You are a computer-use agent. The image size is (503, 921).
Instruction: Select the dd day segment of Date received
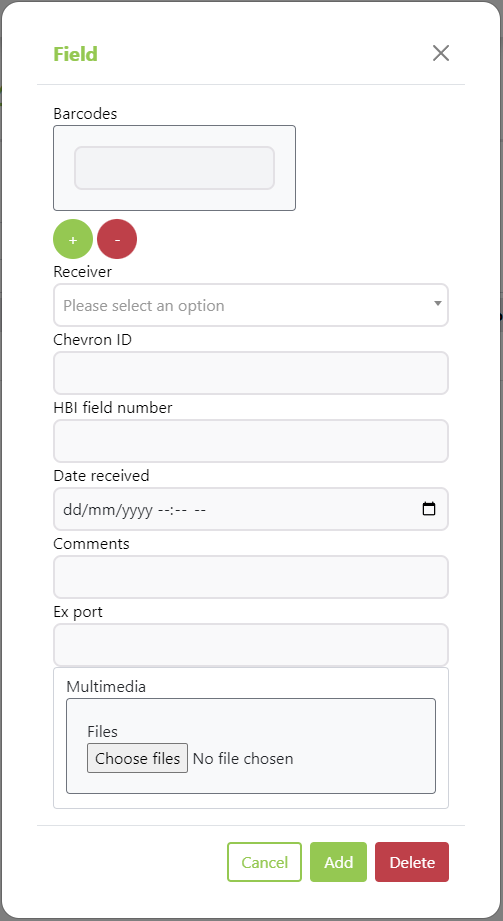(71, 509)
